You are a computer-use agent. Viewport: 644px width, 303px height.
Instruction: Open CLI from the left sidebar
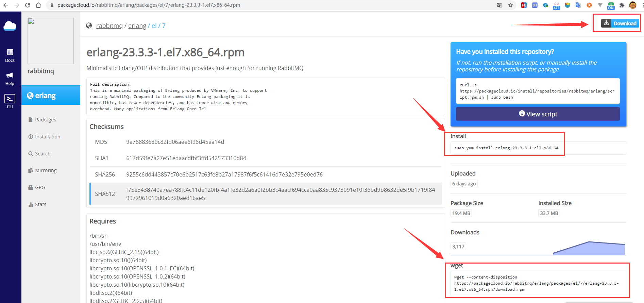10,101
